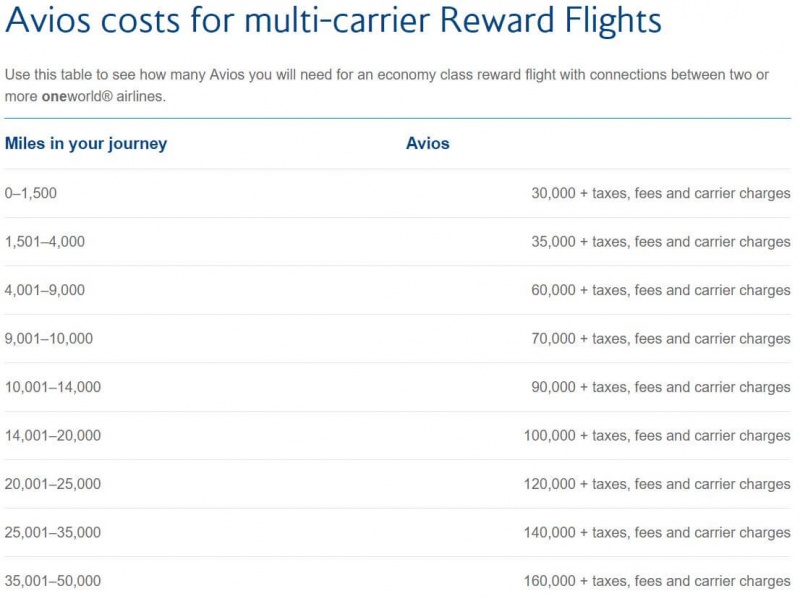Select the '1,501–4,000' miles row label
Screen dimensions: 800x599
point(45,242)
